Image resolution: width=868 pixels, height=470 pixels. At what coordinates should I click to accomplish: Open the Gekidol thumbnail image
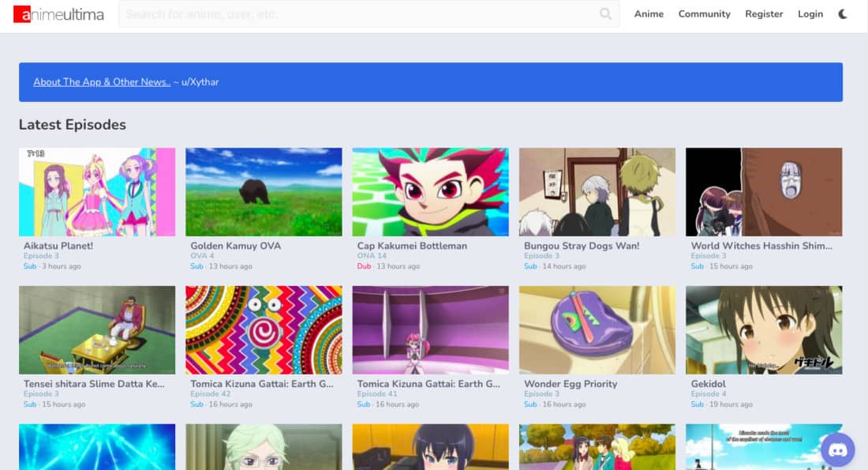pyautogui.click(x=764, y=329)
